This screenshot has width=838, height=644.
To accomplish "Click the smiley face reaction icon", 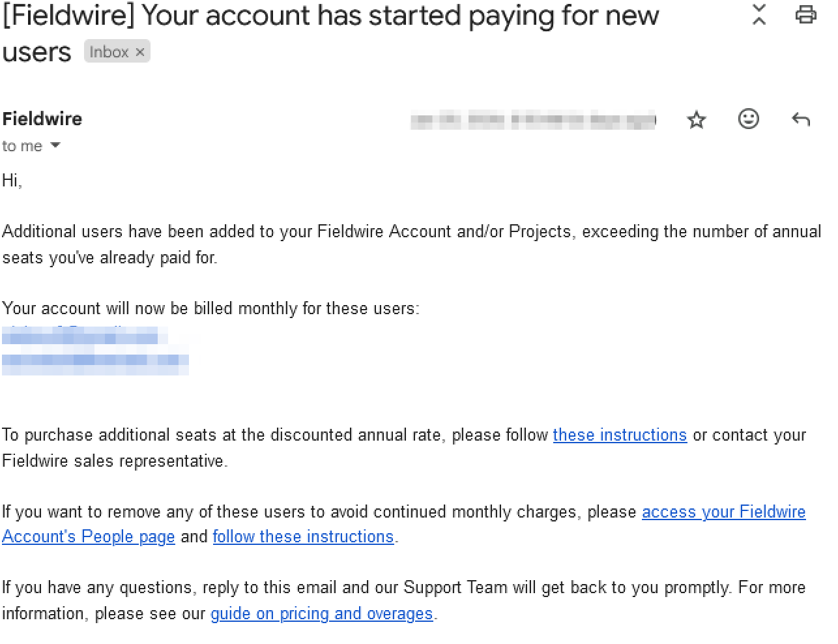I will tap(748, 119).
